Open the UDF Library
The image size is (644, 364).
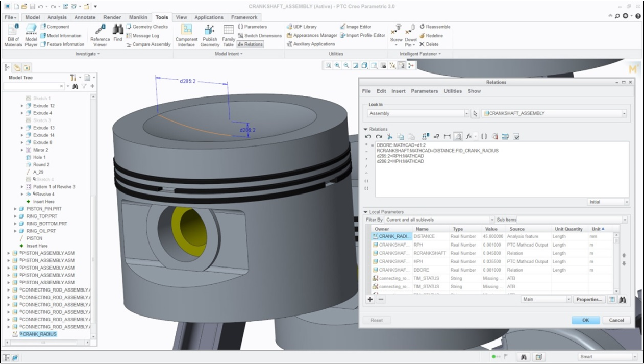point(302,27)
